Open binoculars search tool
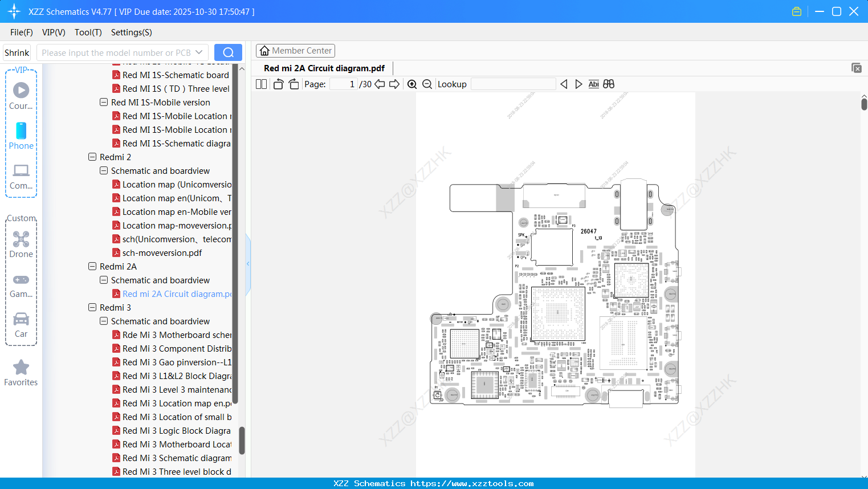Viewport: 868px width, 489px height. [609, 84]
